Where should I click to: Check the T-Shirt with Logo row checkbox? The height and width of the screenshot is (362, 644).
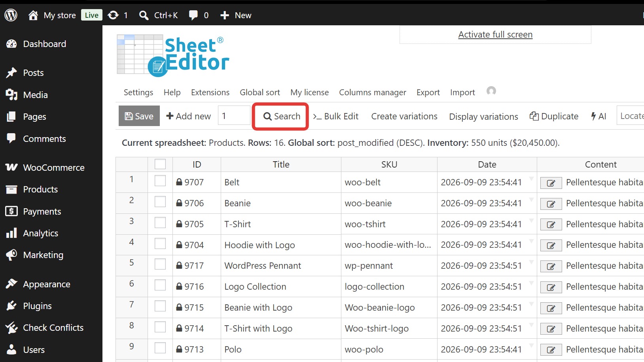coord(160,327)
